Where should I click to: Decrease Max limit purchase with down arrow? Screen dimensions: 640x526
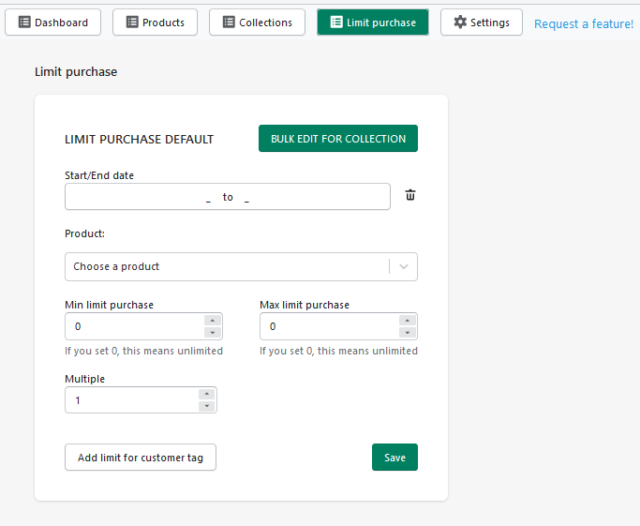click(407, 333)
